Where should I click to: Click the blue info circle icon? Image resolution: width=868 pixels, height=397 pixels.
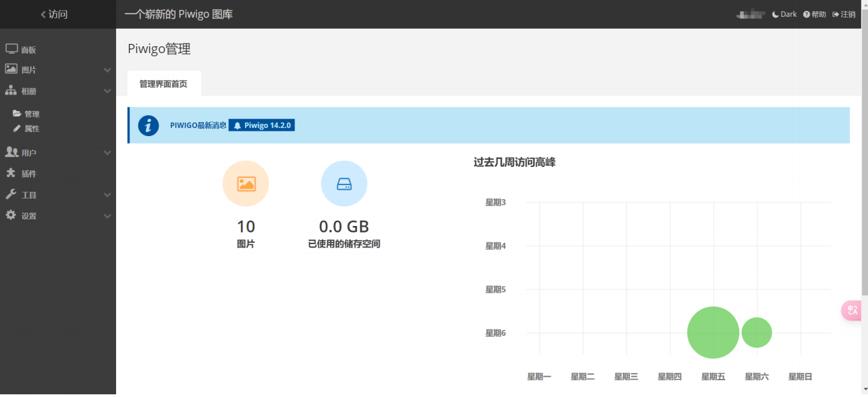click(148, 125)
